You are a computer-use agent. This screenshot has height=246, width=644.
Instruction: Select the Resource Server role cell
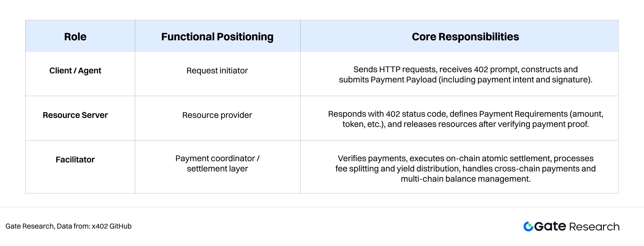[x=75, y=115]
